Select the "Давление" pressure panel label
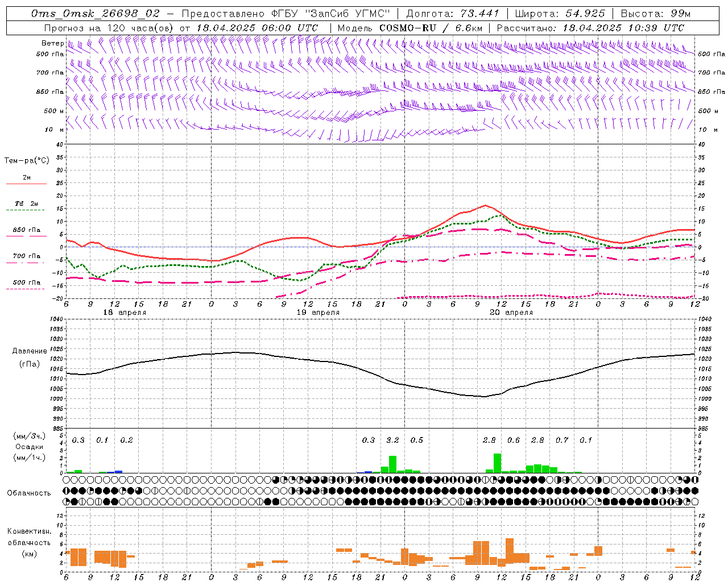This screenshot has height=582, width=728. 30,351
